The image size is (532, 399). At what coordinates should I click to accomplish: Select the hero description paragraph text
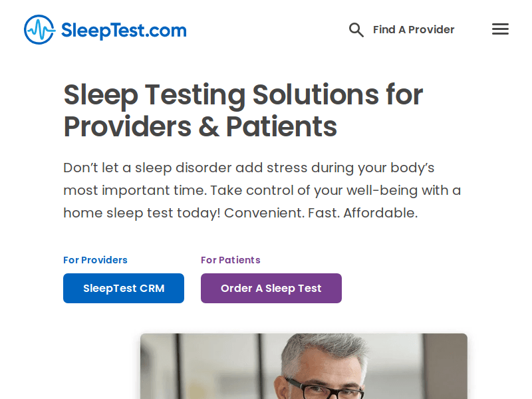coord(262,190)
